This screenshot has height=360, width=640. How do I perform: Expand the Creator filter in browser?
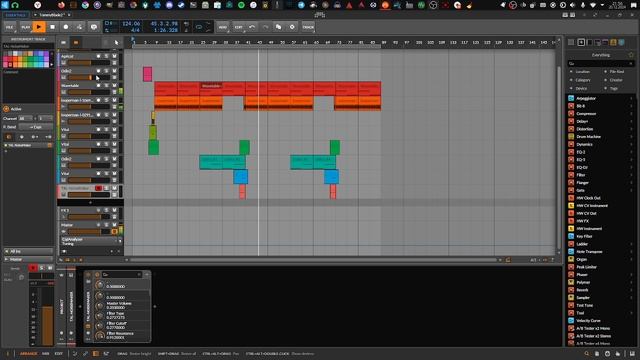point(616,80)
